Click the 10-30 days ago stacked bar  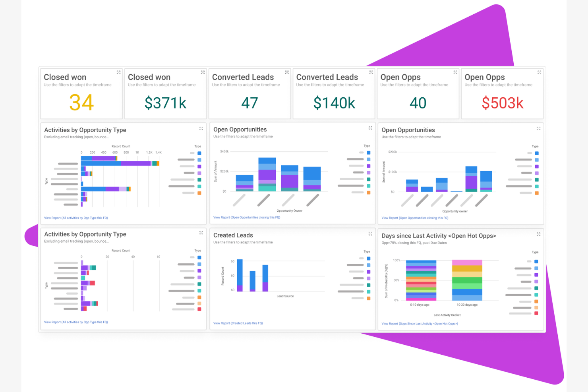pos(467,280)
